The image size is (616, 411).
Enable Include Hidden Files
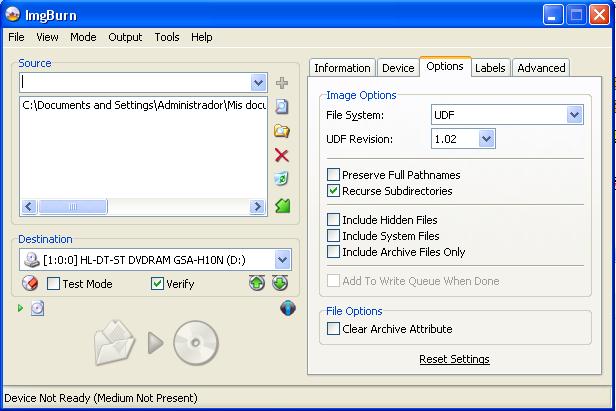pyautogui.click(x=333, y=219)
